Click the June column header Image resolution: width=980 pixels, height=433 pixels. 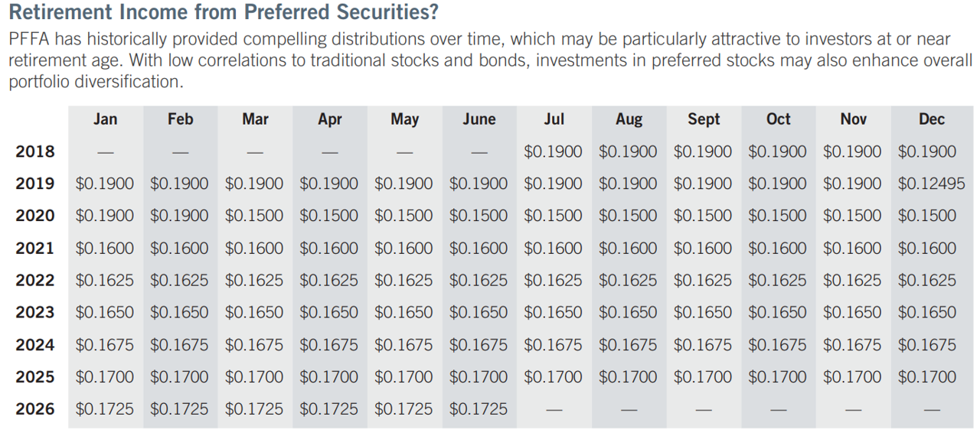tap(479, 119)
